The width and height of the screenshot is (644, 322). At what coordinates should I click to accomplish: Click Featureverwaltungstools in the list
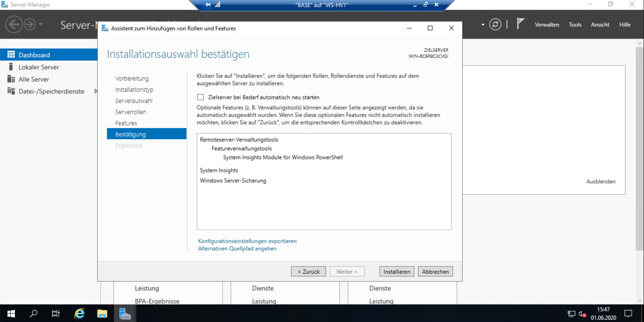click(241, 148)
